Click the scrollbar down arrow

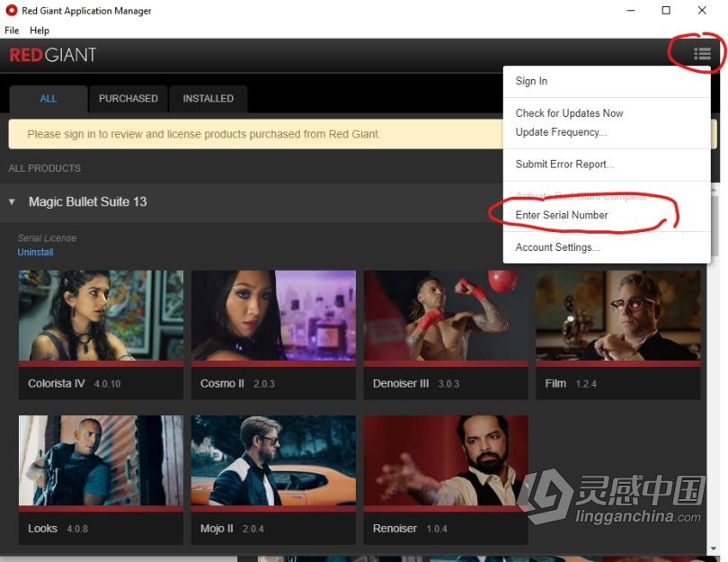point(713,549)
